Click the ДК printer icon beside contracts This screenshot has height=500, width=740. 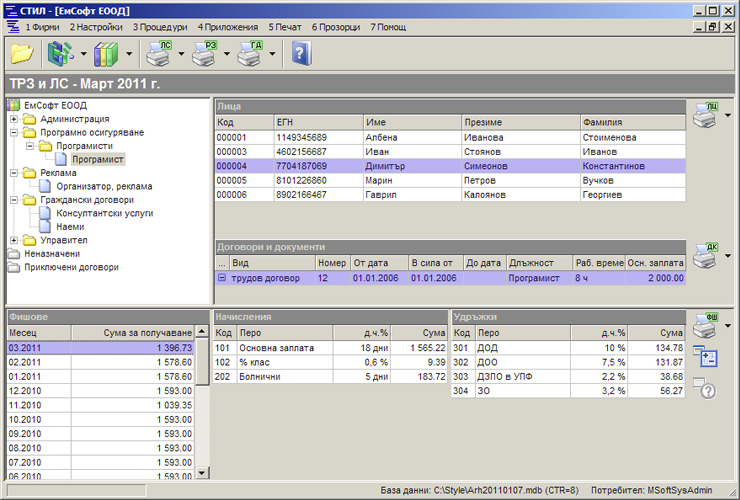(705, 255)
